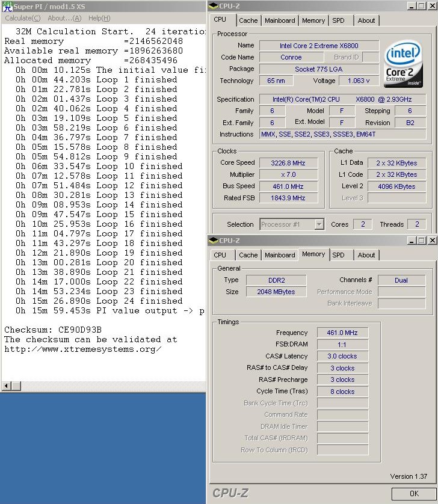The height and width of the screenshot is (504, 438).
Task: Click the processor Name field X6800
Action: pyautogui.click(x=319, y=46)
